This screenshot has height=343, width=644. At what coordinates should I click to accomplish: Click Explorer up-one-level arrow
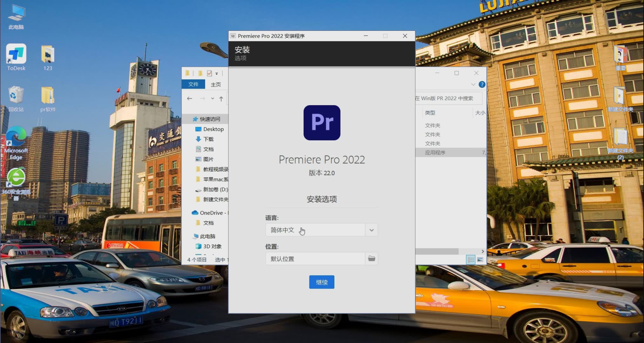point(221,98)
